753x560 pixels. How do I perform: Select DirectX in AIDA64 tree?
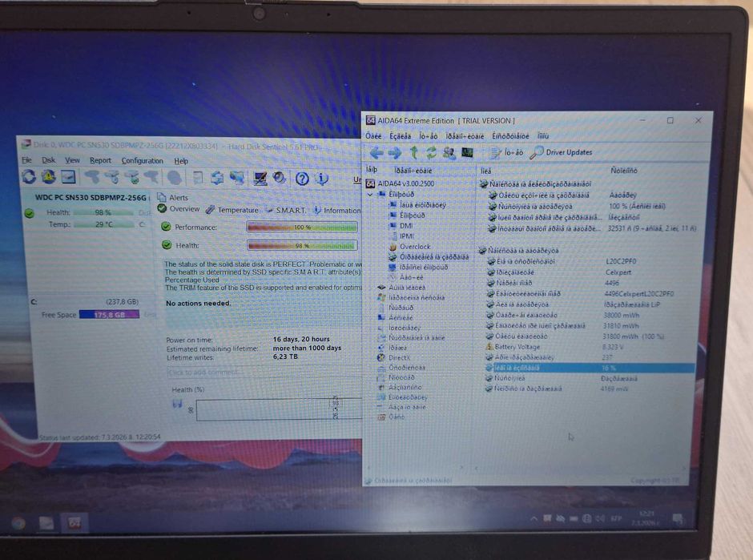pyautogui.click(x=394, y=358)
